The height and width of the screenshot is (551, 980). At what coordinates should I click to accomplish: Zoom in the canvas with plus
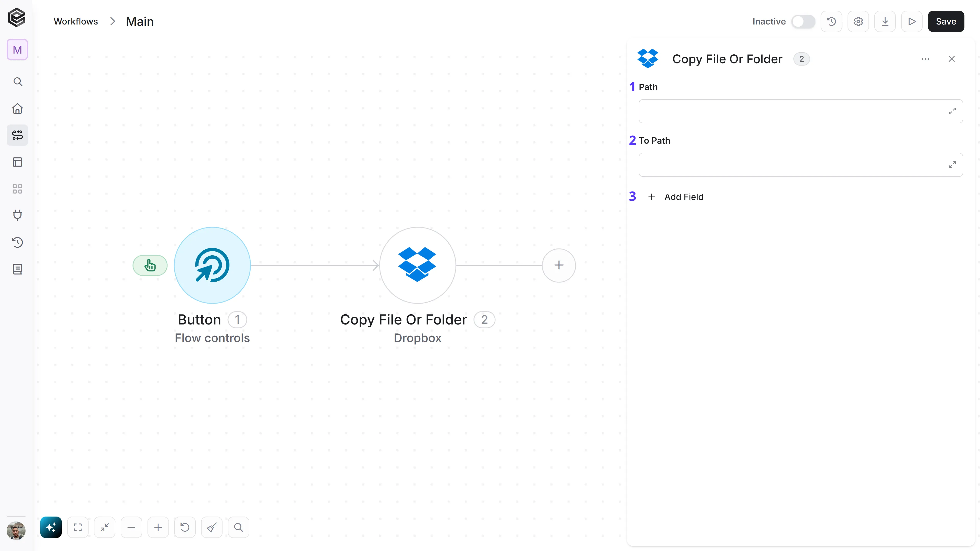pos(158,527)
